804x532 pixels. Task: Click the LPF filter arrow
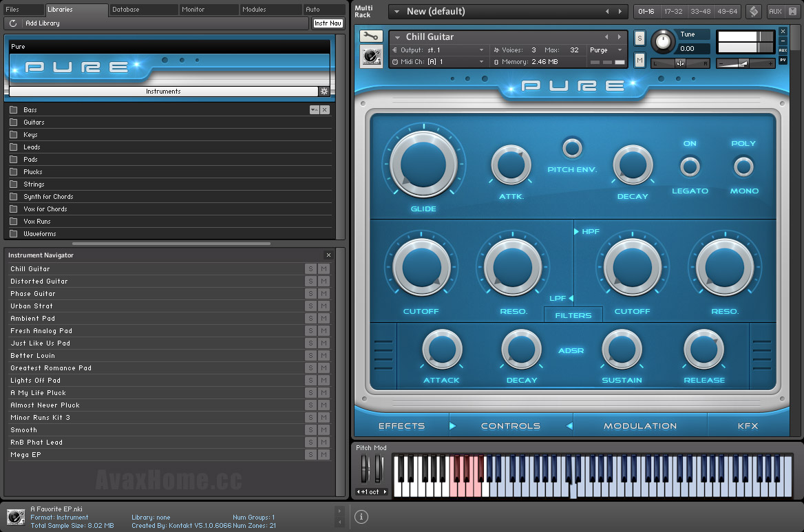[x=571, y=298]
